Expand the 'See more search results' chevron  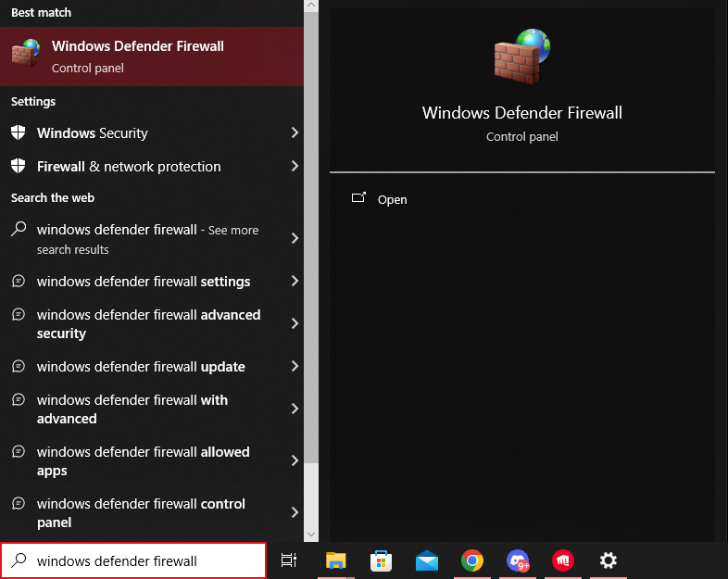tap(295, 239)
